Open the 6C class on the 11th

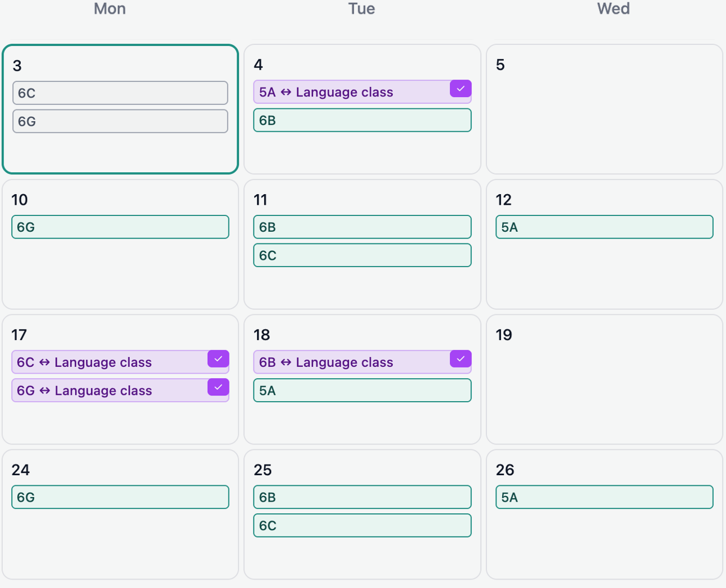pos(362,255)
